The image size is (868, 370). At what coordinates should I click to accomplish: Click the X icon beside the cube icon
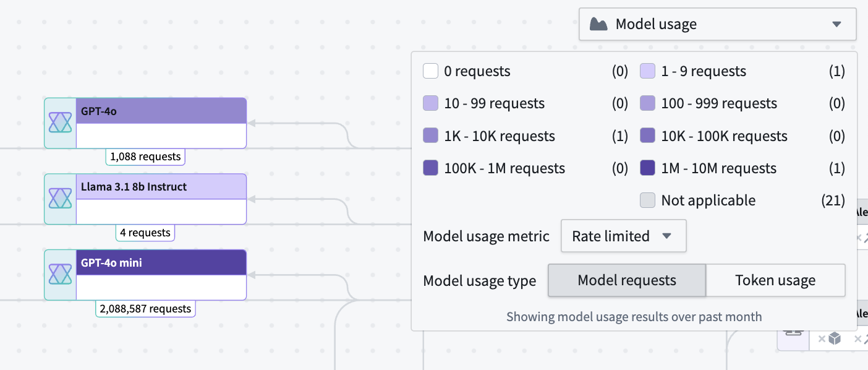[822, 339]
